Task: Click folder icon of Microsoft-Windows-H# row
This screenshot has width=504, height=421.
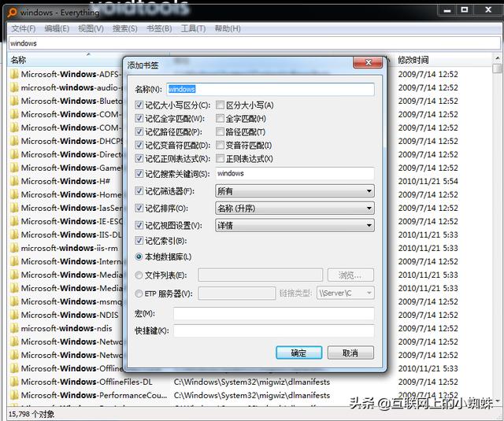Action: 14,182
